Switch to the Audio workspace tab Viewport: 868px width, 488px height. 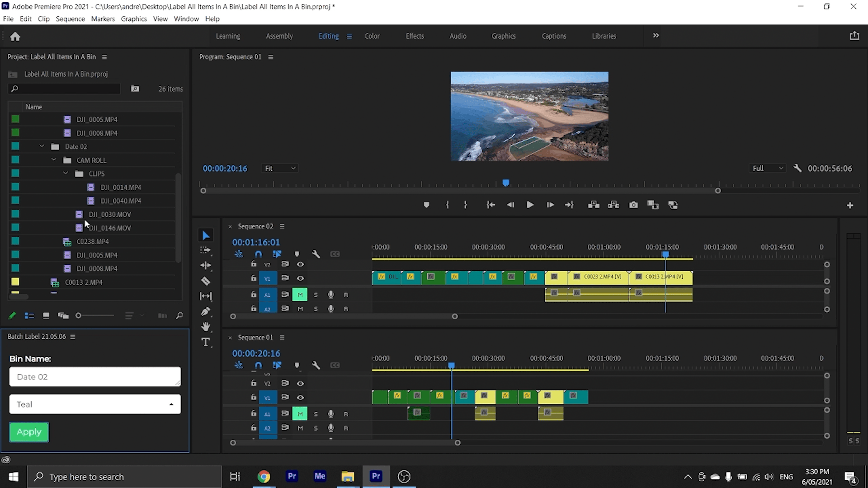click(x=458, y=36)
